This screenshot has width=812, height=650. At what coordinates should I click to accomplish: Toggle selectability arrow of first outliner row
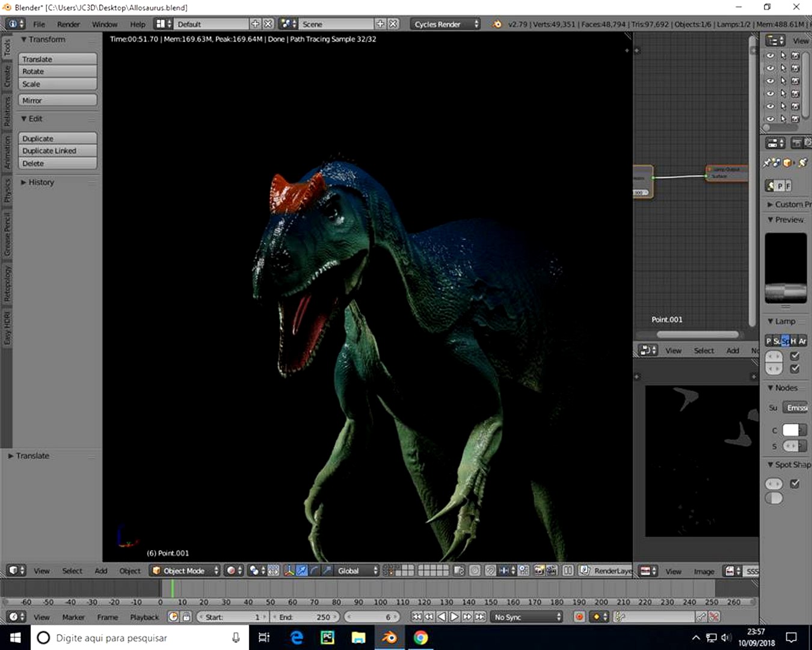[783, 55]
